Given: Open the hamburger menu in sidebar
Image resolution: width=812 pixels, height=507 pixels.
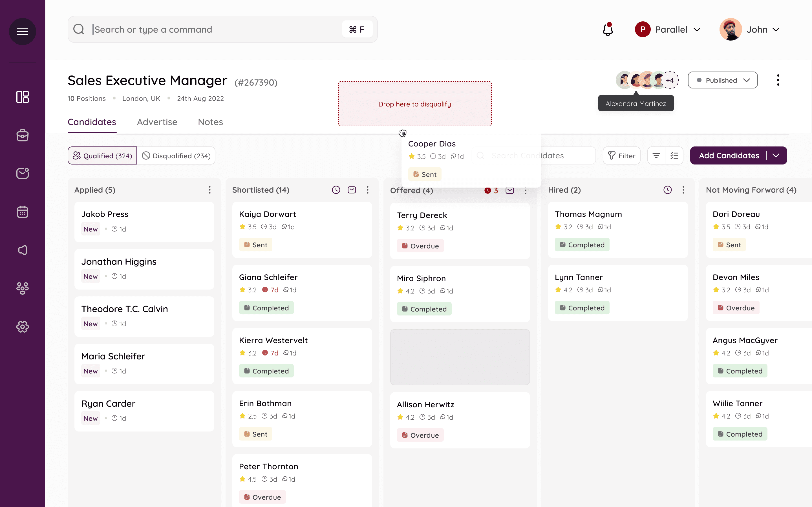Looking at the screenshot, I should coord(23,32).
